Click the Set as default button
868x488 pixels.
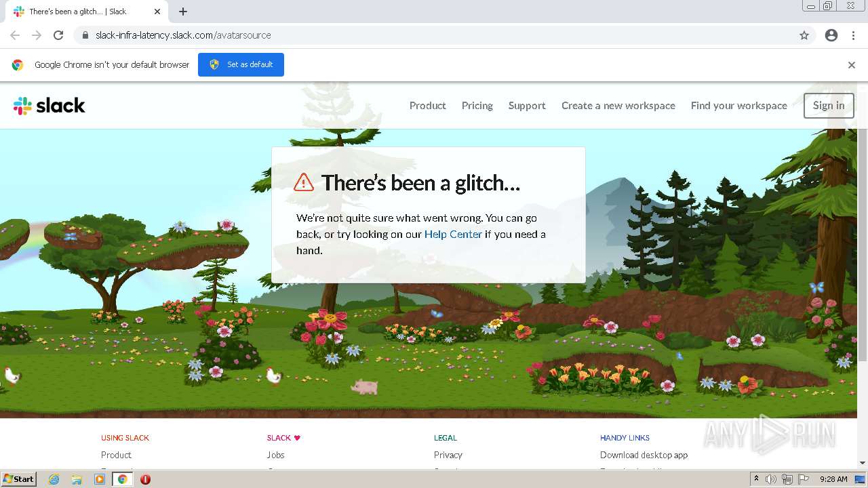pyautogui.click(x=241, y=64)
